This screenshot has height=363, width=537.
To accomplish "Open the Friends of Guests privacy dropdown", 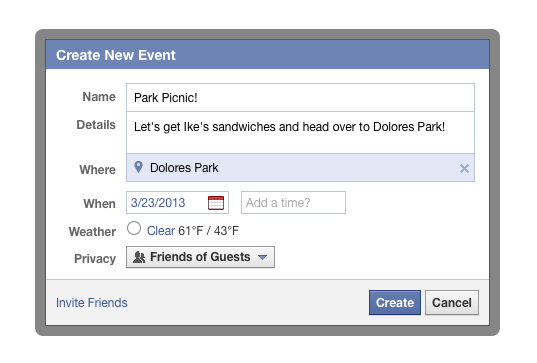I will [200, 257].
